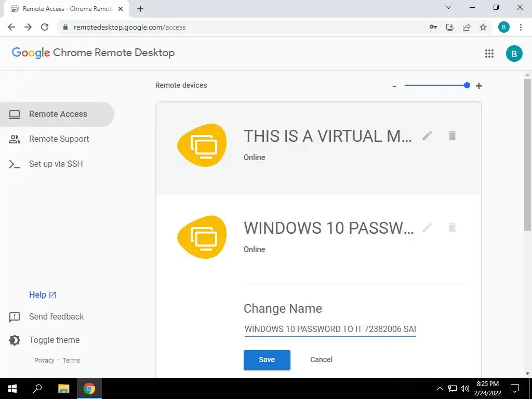Click Send feedback
This screenshot has width=532, height=399.
[x=46, y=316]
